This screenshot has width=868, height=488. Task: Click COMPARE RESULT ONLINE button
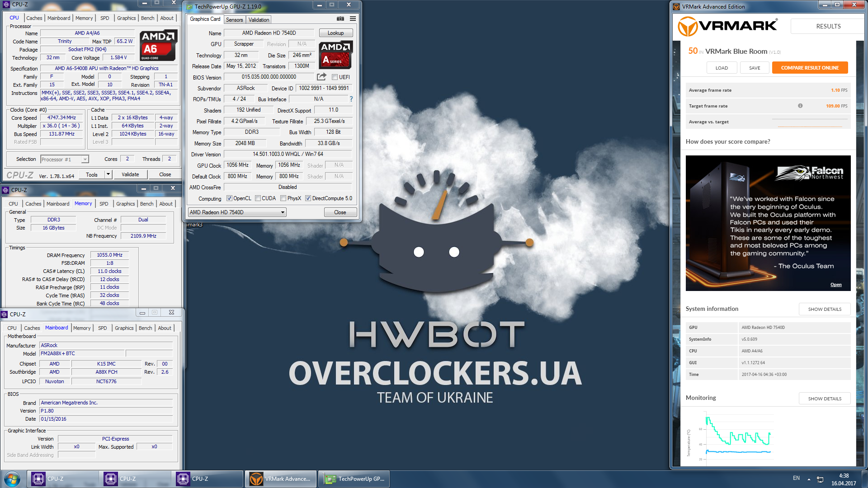click(x=810, y=68)
